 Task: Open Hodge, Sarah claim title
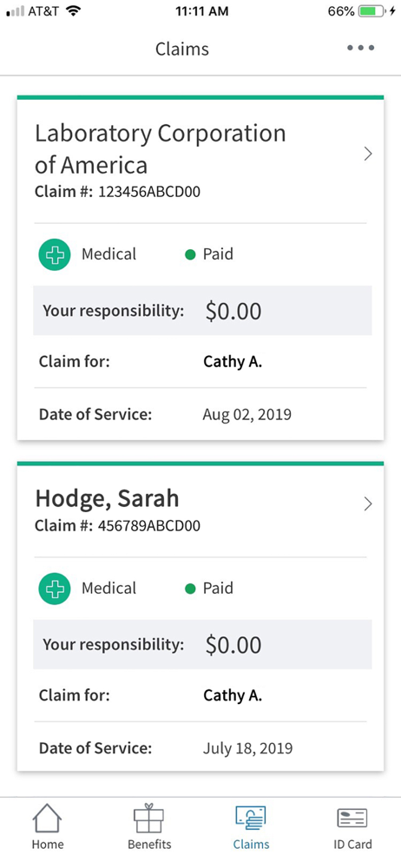click(107, 499)
